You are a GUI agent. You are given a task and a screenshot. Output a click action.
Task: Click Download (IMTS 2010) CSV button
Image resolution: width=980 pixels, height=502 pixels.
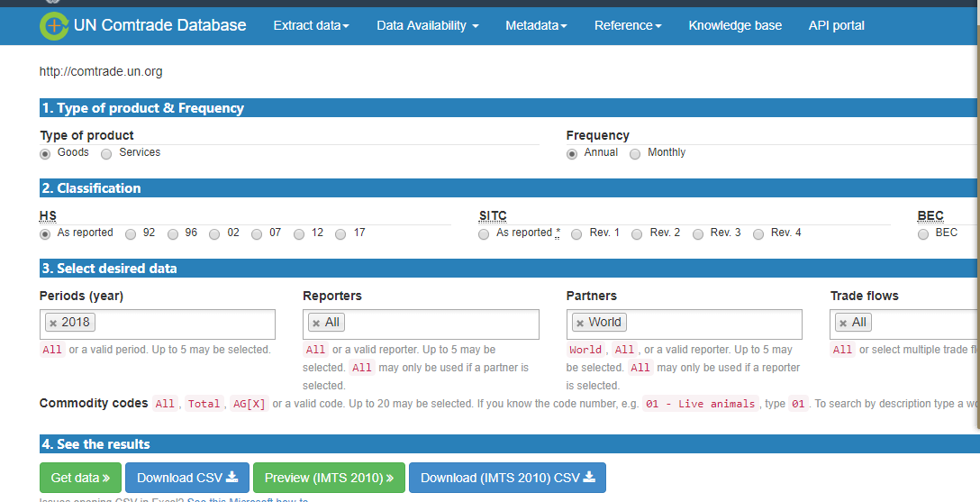[x=507, y=478]
